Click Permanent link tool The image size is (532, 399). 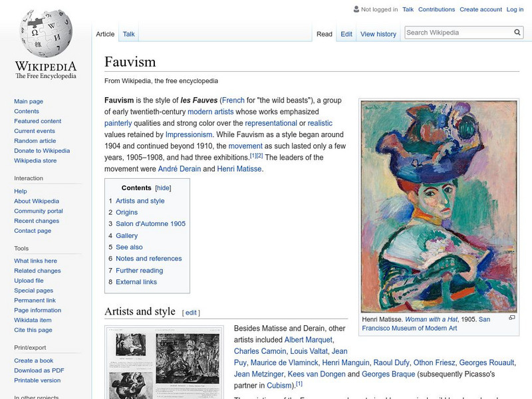tap(35, 300)
